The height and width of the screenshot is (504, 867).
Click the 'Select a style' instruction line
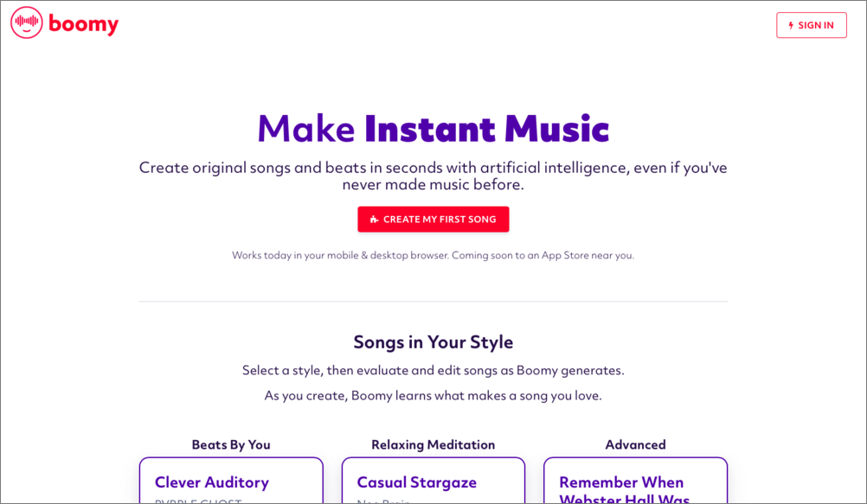pyautogui.click(x=433, y=370)
